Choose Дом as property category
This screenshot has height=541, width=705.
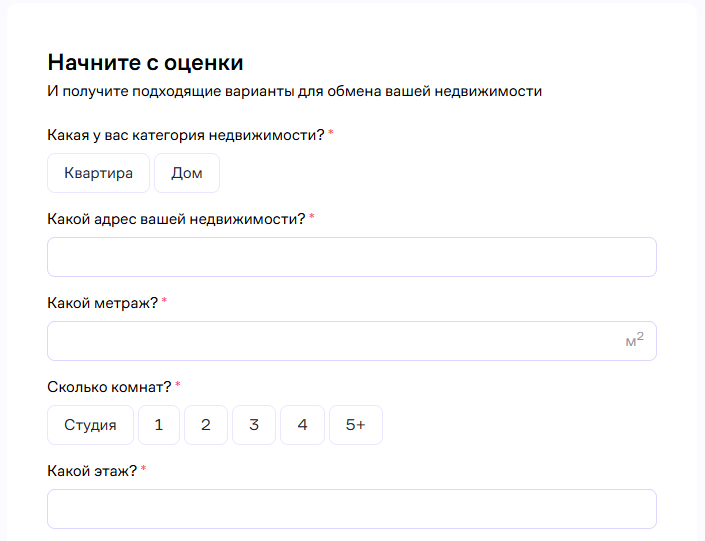tap(187, 173)
